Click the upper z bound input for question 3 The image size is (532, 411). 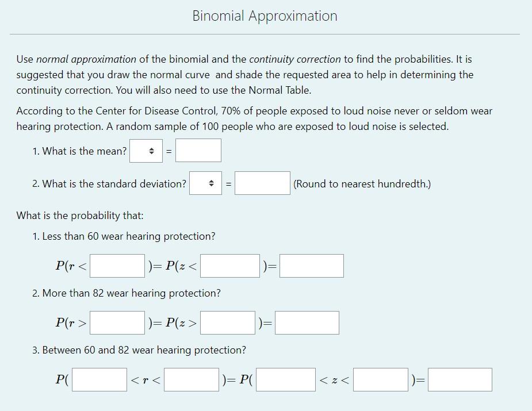(x=381, y=379)
